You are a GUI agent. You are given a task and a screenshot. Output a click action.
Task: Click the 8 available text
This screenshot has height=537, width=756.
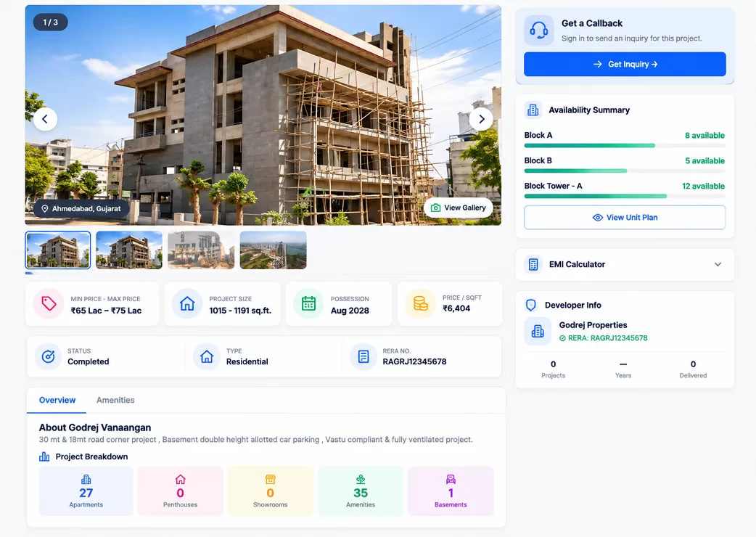click(x=704, y=136)
